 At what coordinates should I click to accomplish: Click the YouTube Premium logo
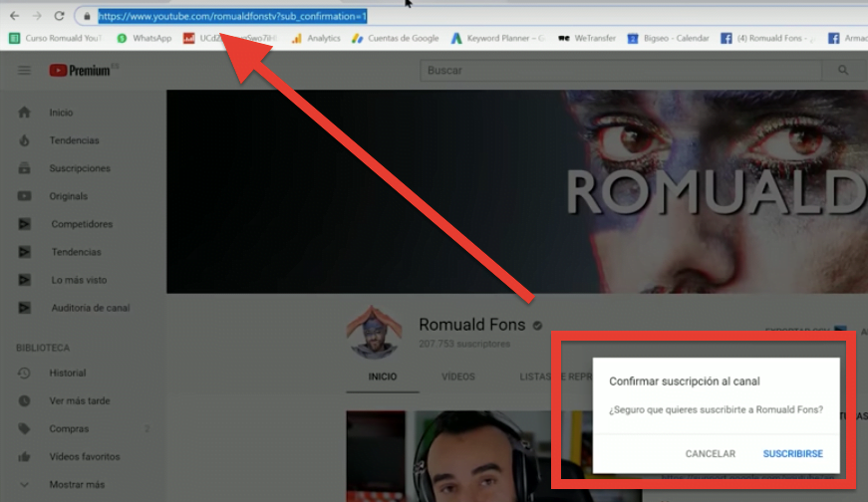81,71
